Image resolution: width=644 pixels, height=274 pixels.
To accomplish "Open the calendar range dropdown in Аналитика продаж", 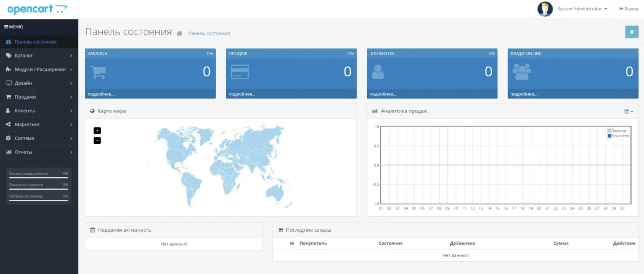I will (628, 111).
